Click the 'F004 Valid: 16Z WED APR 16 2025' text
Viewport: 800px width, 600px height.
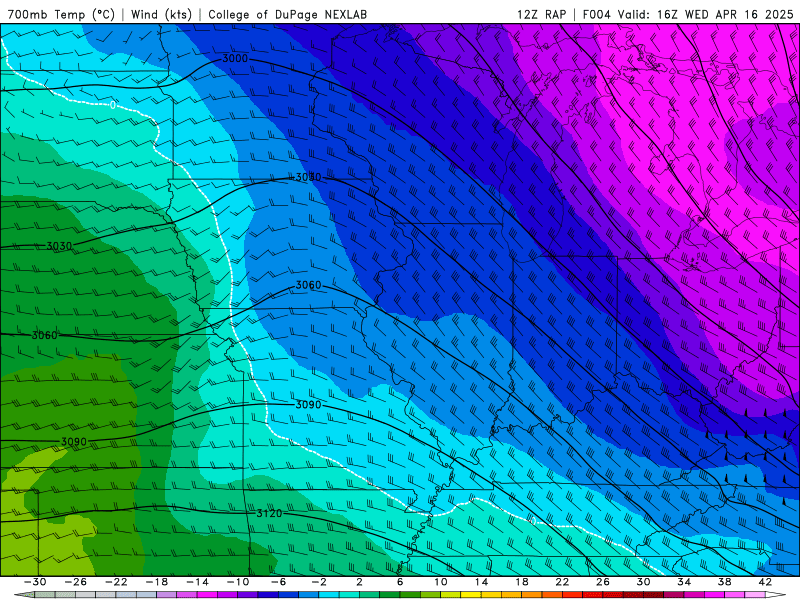(x=688, y=15)
